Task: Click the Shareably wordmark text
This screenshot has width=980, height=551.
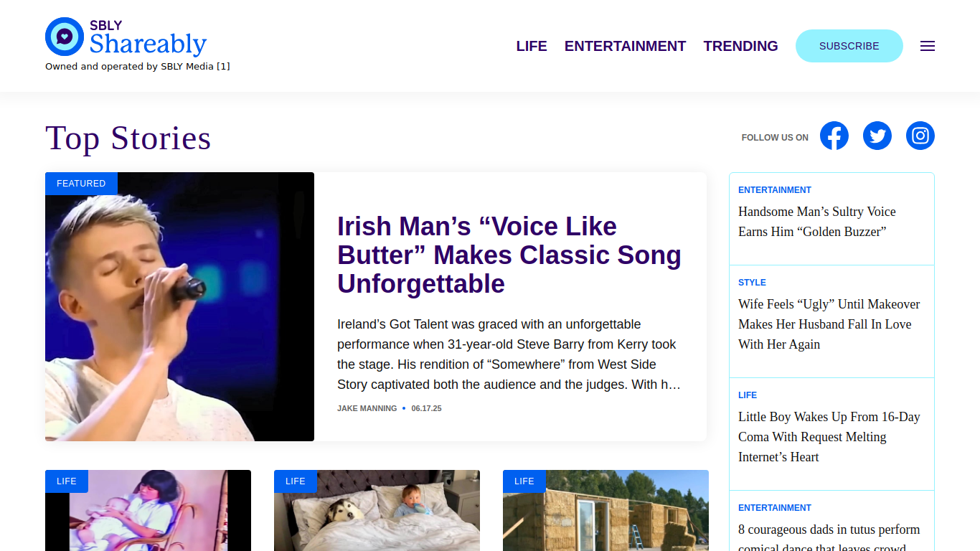Action: [x=148, y=44]
